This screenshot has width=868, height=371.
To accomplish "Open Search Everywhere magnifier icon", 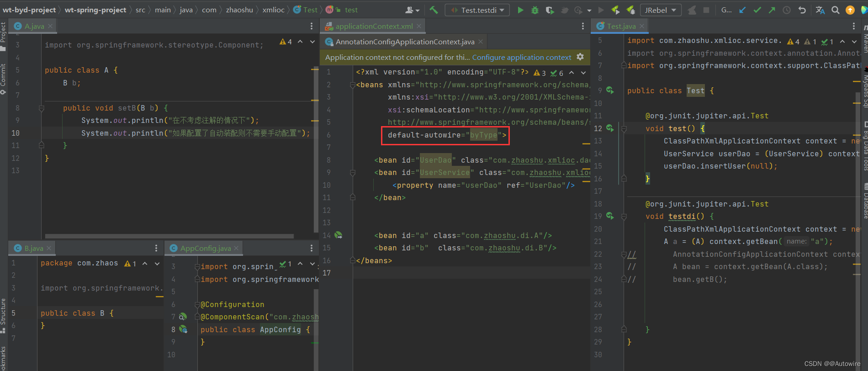I will pyautogui.click(x=836, y=10).
